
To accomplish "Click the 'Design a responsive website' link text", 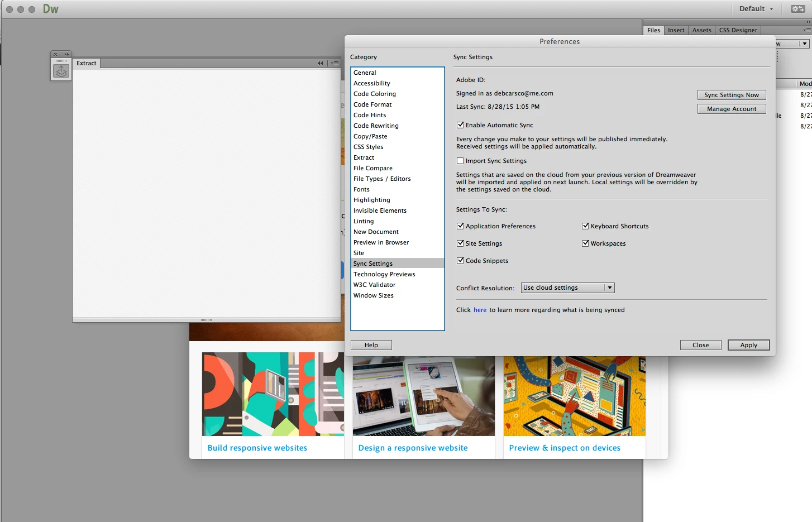I will [x=413, y=448].
